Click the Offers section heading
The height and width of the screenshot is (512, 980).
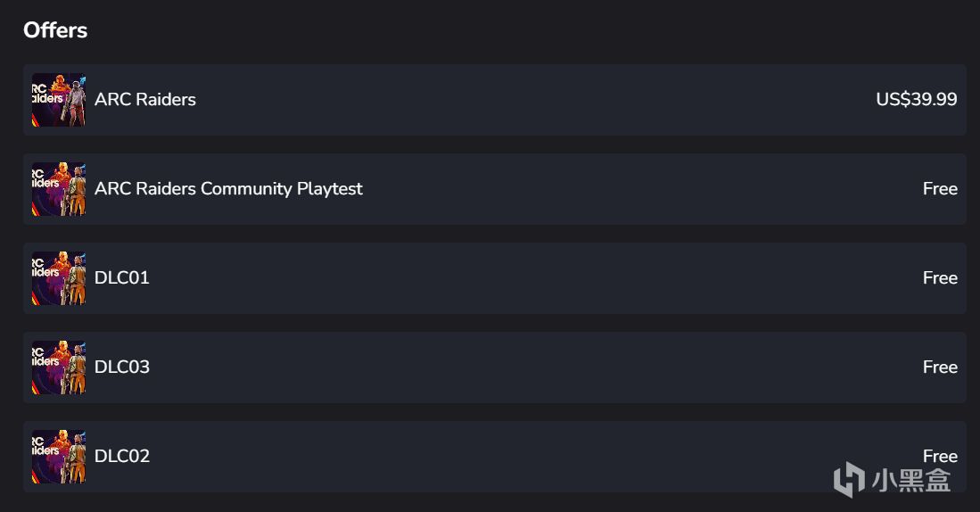pos(55,30)
